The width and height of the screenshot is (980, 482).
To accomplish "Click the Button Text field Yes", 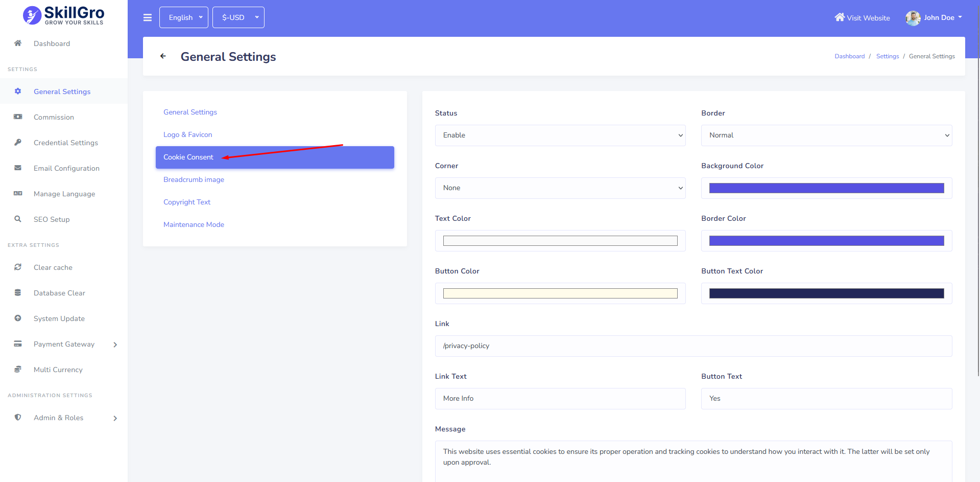I will point(827,399).
